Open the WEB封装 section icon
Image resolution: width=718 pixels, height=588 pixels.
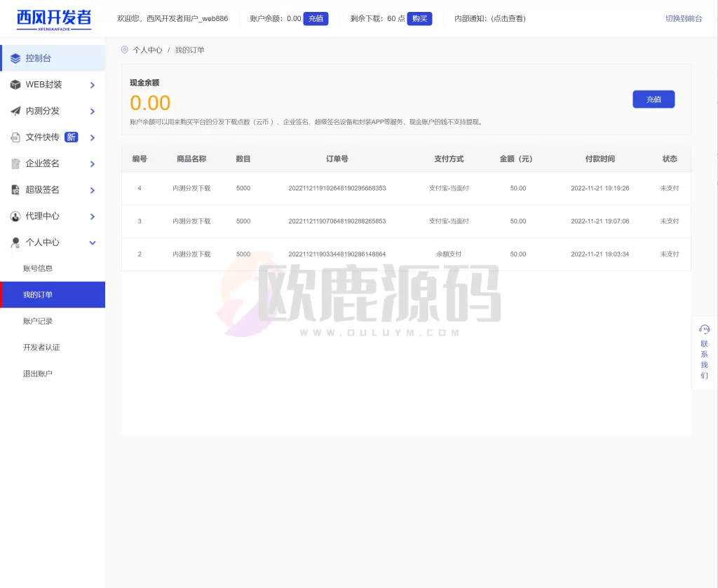click(14, 84)
